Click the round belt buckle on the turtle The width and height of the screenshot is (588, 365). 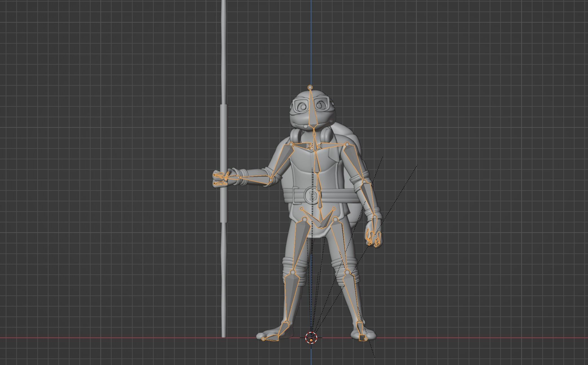tap(312, 195)
